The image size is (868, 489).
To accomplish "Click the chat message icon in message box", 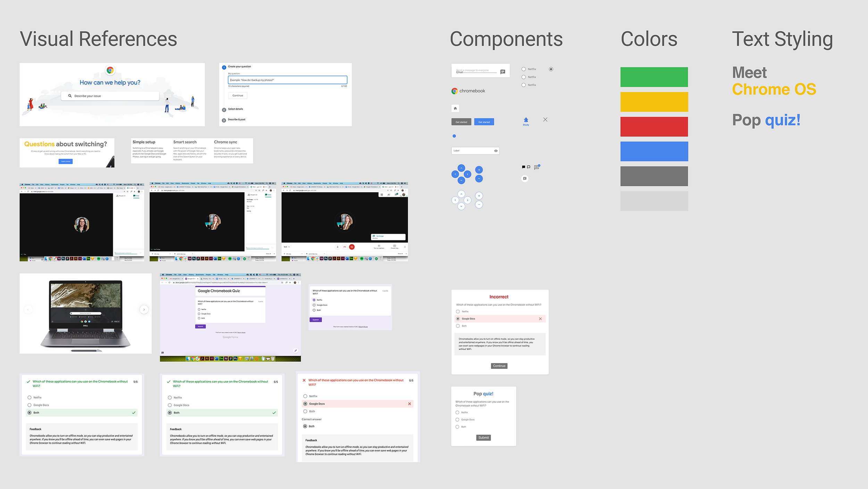I will tap(502, 72).
